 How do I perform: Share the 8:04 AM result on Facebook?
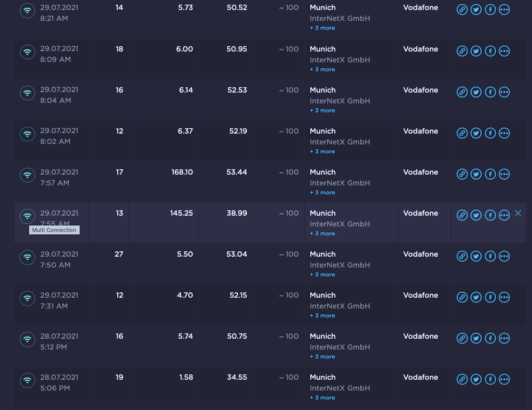(490, 92)
